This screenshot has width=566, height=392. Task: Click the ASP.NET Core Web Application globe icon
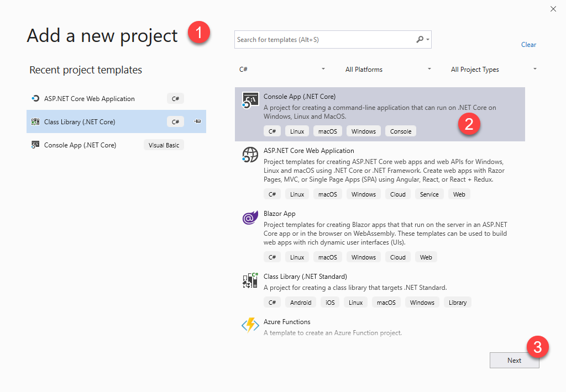click(250, 155)
